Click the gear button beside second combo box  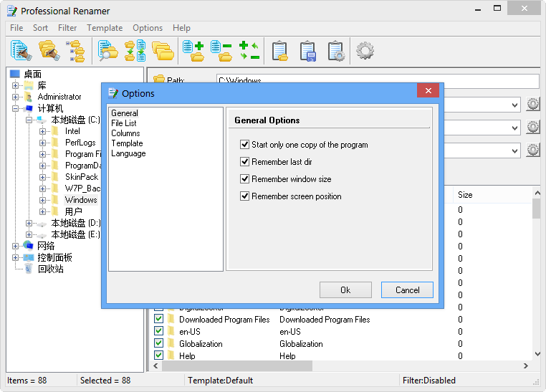[x=533, y=128]
